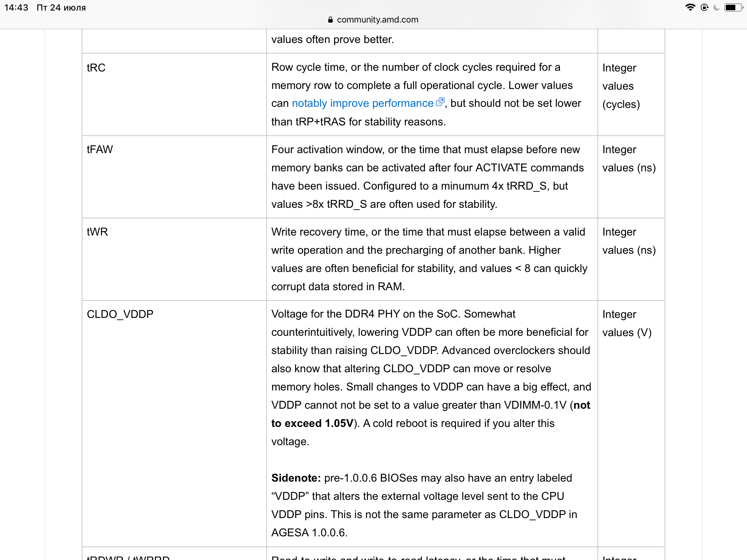The height and width of the screenshot is (560, 747).
Task: Click the bold 'to exceed 1.05V' text
Action: pos(312,423)
